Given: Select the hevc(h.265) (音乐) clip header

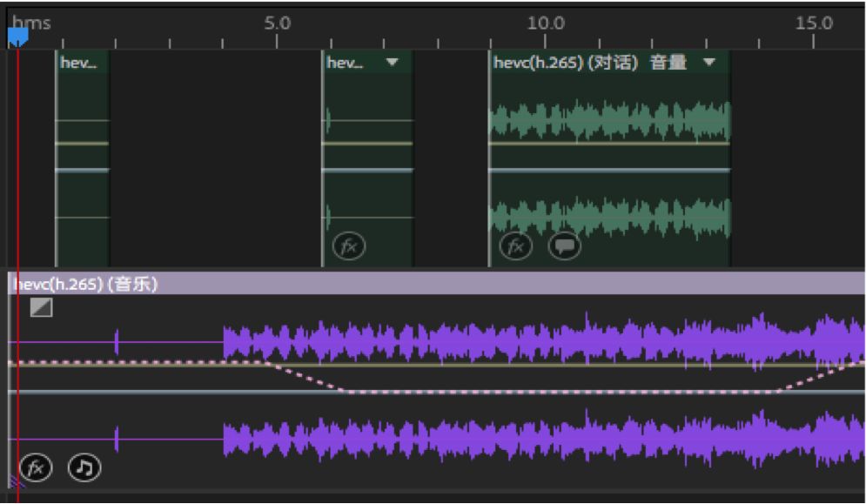Looking at the screenshot, I should click(x=436, y=284).
